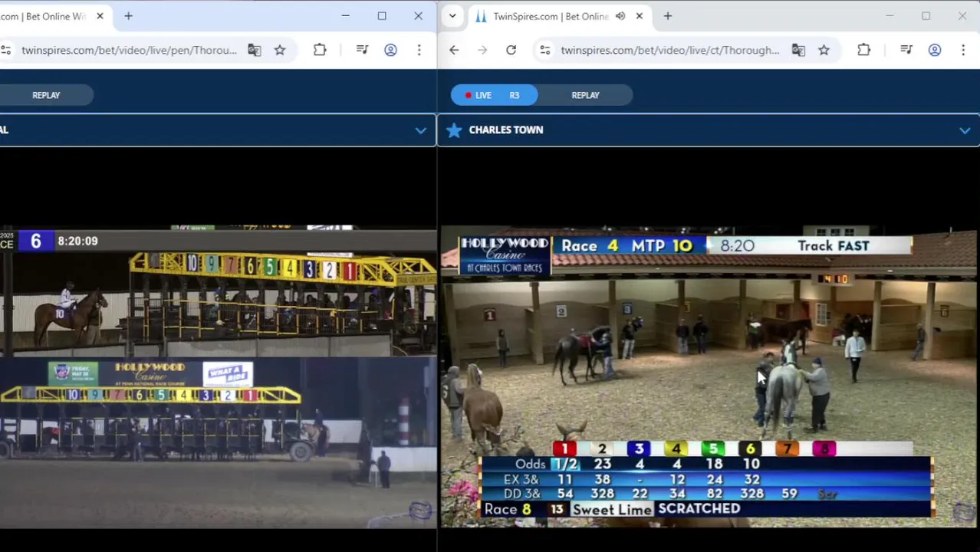980x552 pixels.
Task: Click translate icon in left window address bar
Action: point(254,50)
